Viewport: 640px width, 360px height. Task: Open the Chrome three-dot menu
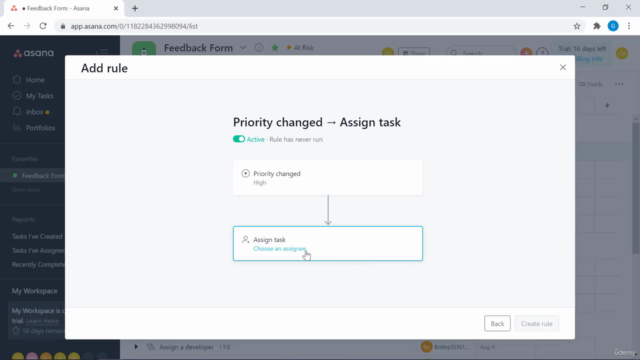[x=629, y=26]
